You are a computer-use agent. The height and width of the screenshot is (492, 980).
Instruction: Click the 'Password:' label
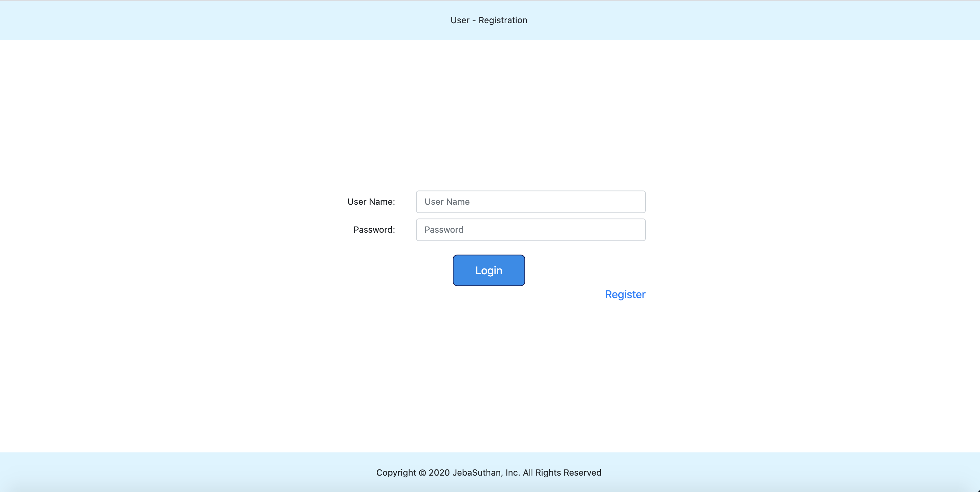374,230
